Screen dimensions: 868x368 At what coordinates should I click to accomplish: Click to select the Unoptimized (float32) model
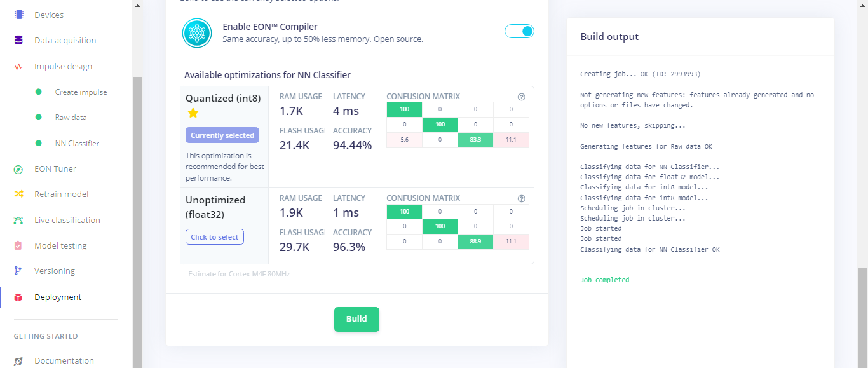click(x=215, y=237)
